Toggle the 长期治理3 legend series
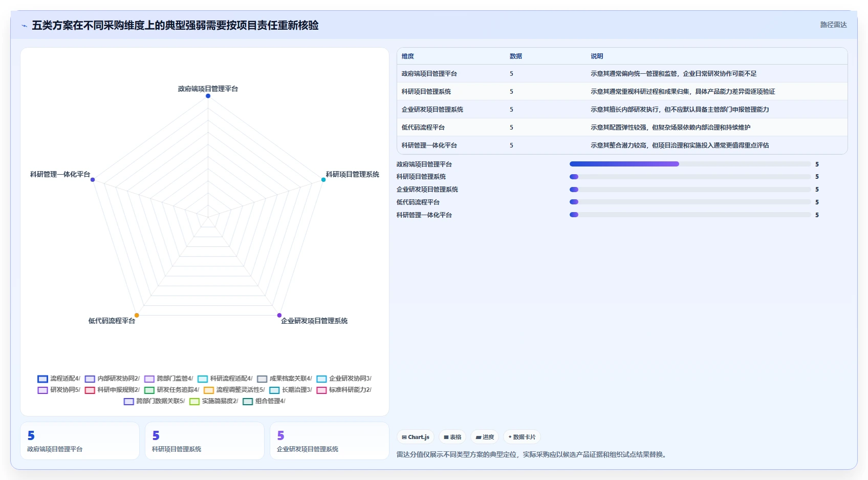868x480 pixels. coord(290,390)
